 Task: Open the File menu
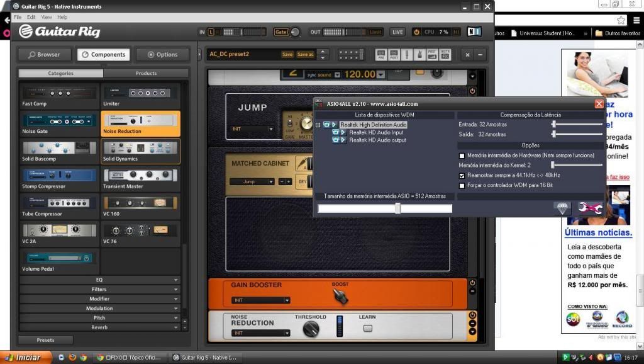pos(18,17)
